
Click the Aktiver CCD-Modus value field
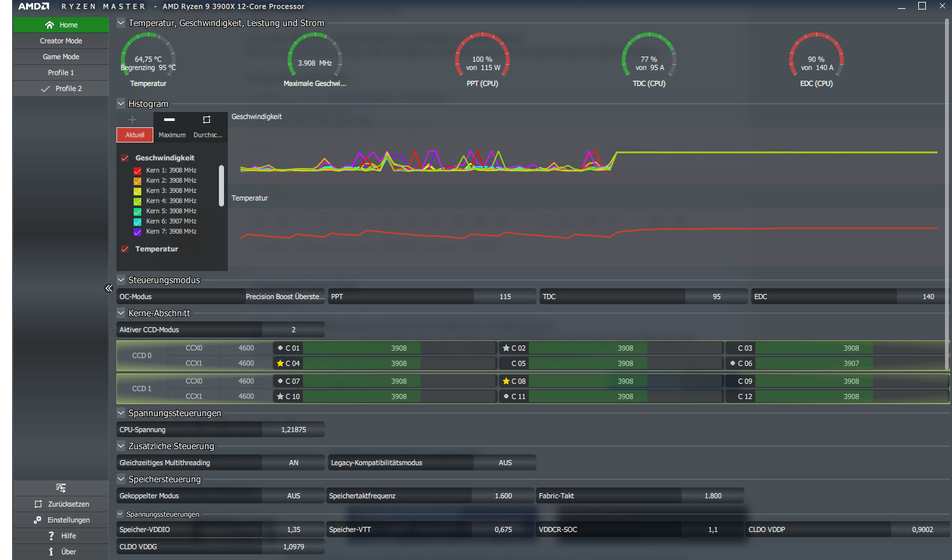pyautogui.click(x=293, y=330)
